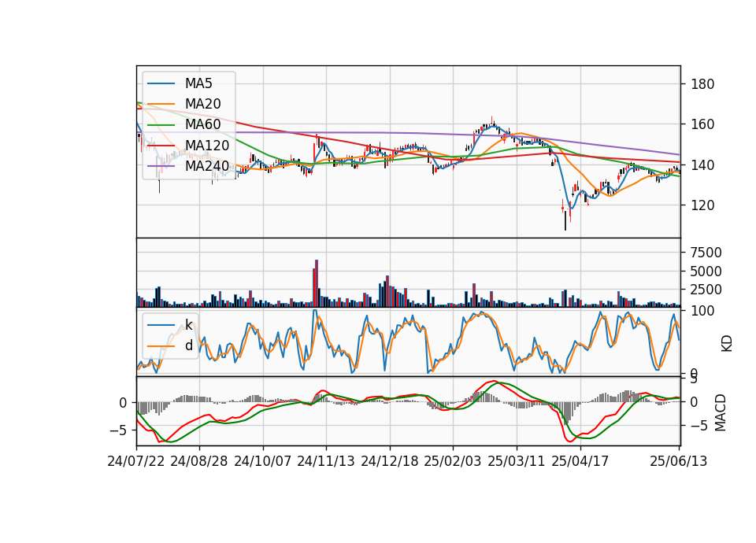Image resolution: width=756 pixels, height=543 pixels.
Task: Click the blue MA5 legend line sample
Action: pyautogui.click(x=161, y=83)
